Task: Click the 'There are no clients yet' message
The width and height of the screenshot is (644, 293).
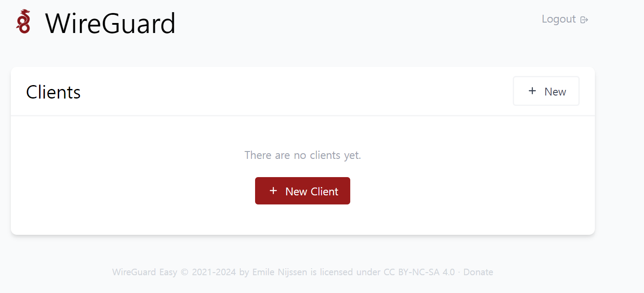Action: click(302, 155)
